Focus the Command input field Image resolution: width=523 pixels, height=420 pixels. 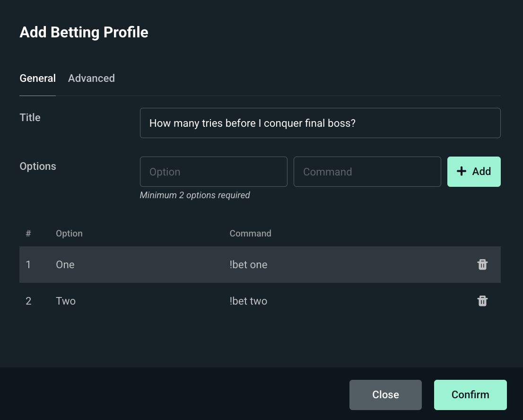pyautogui.click(x=367, y=172)
